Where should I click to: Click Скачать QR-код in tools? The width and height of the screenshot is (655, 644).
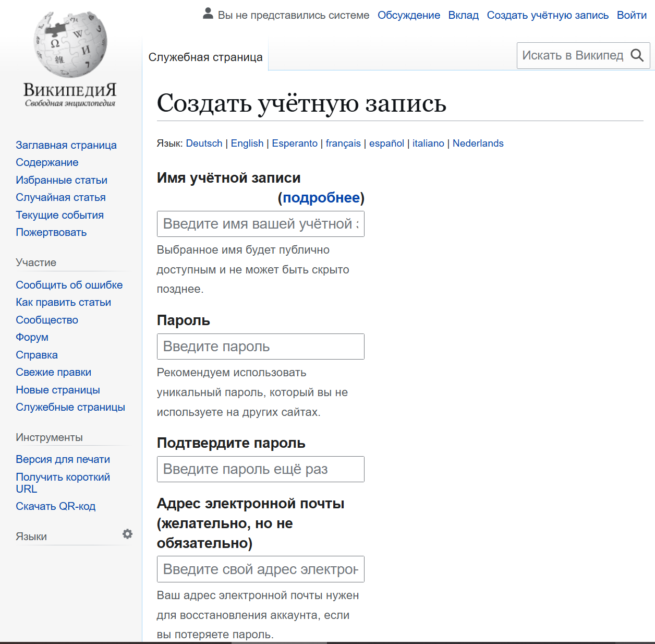coord(56,506)
